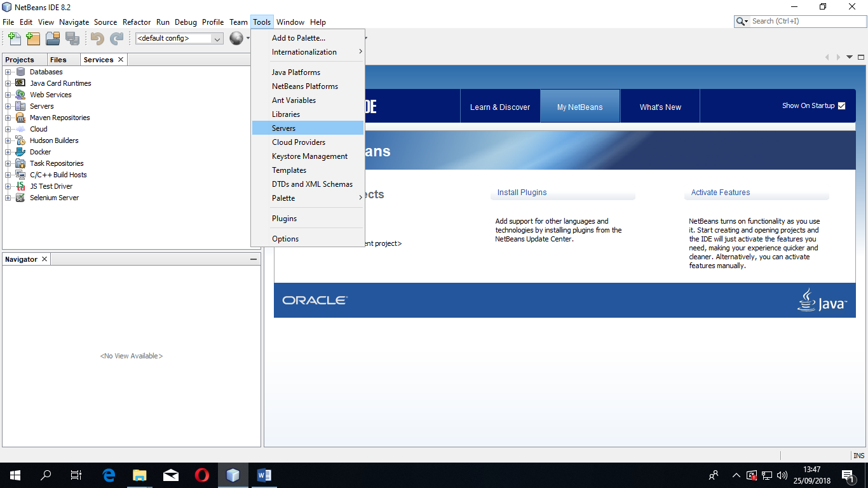Screen dimensions: 868x488
Task: Open the default config dropdown
Action: pyautogui.click(x=216, y=38)
